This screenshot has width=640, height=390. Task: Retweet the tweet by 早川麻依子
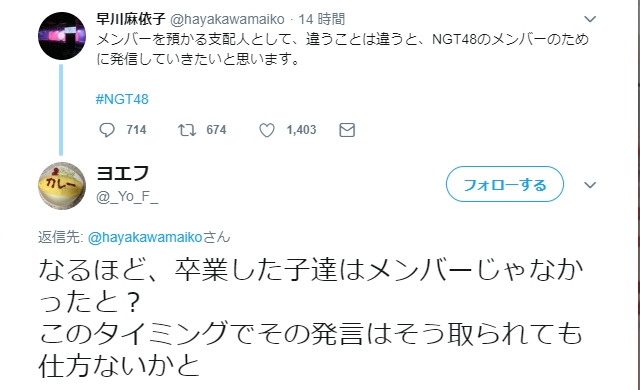click(187, 130)
